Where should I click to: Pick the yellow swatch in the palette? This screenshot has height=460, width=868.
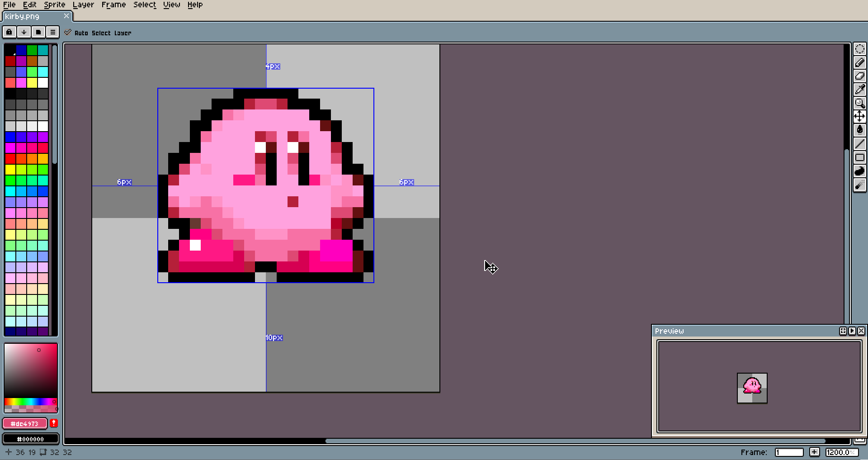pos(32,83)
